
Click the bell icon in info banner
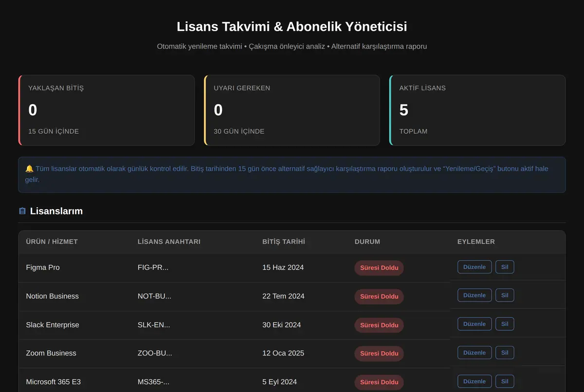(x=29, y=169)
